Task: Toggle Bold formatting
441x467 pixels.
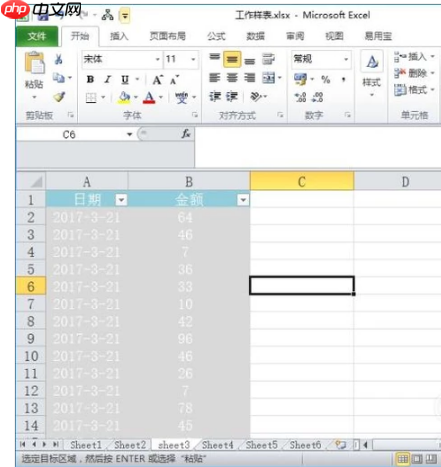Action: click(90, 79)
